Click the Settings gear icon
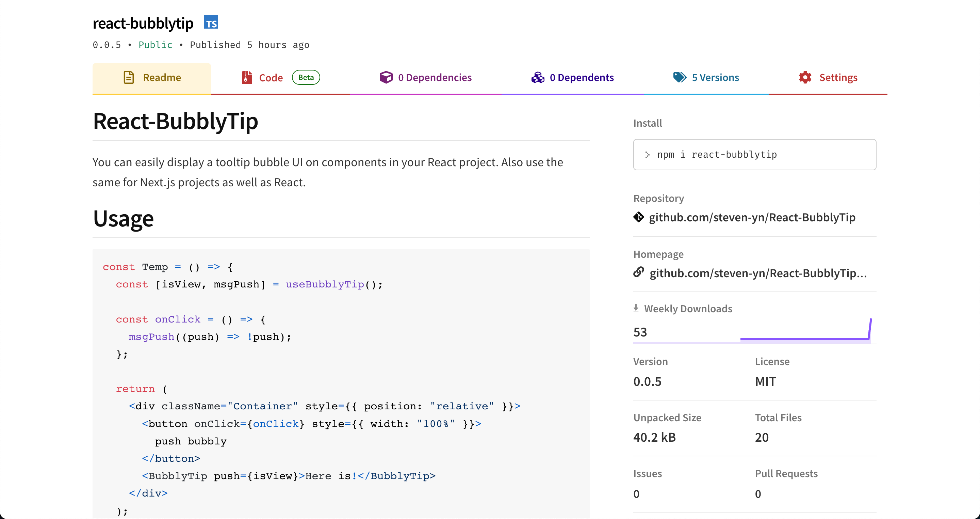980x519 pixels. pyautogui.click(x=805, y=77)
